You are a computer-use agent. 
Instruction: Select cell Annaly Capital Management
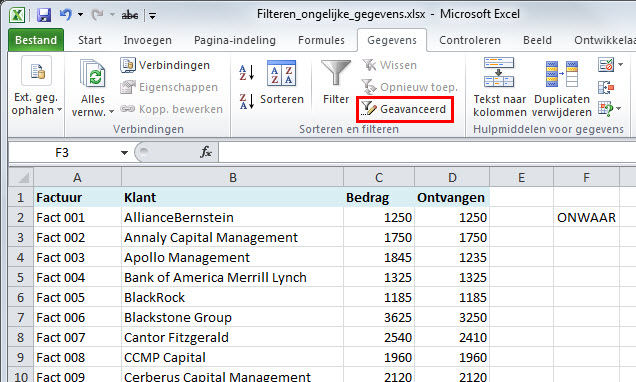point(232,237)
